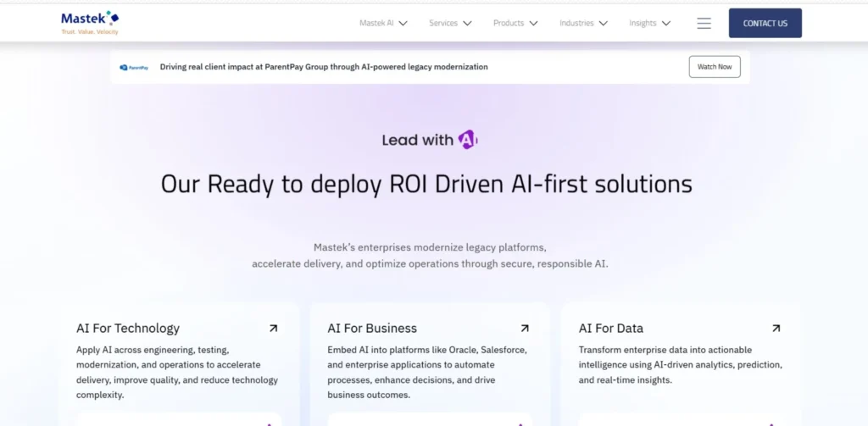Click arrow icon on AI For Data card
The image size is (868, 426).
click(776, 329)
